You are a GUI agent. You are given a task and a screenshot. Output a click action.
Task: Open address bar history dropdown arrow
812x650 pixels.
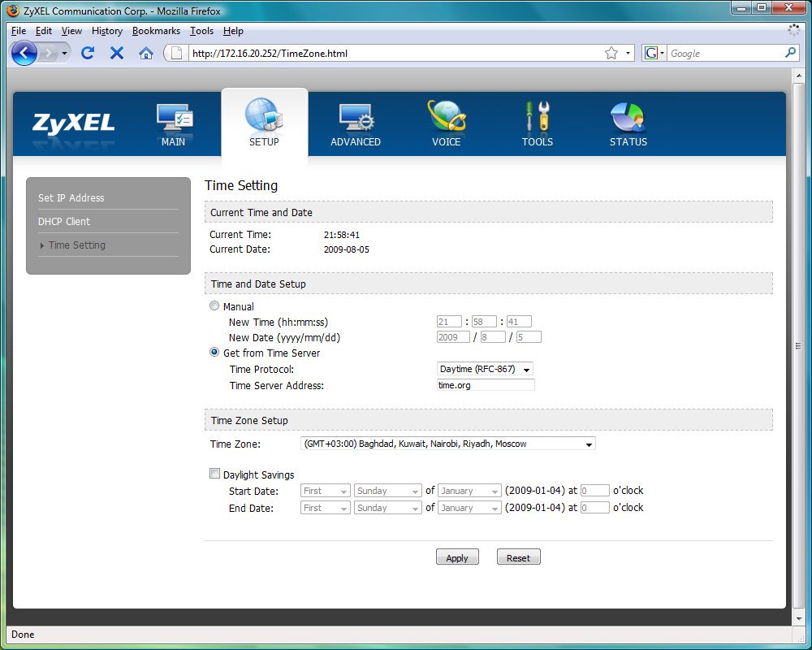tap(628, 53)
